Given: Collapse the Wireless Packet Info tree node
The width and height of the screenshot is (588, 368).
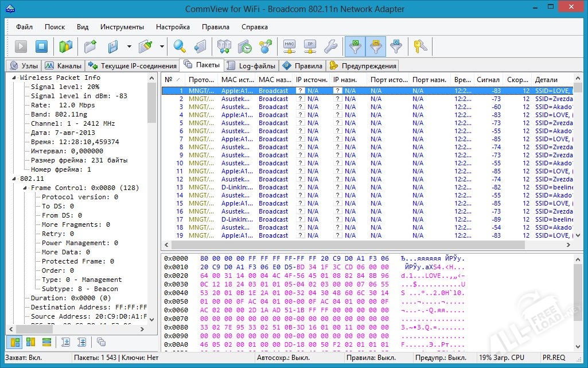Looking at the screenshot, I should 14,78.
